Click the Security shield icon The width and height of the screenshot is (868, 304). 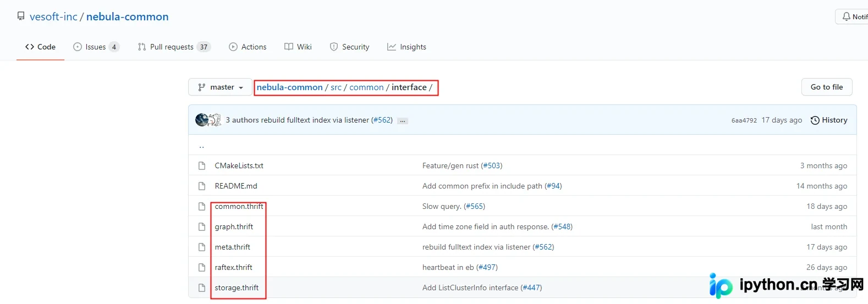coord(334,47)
